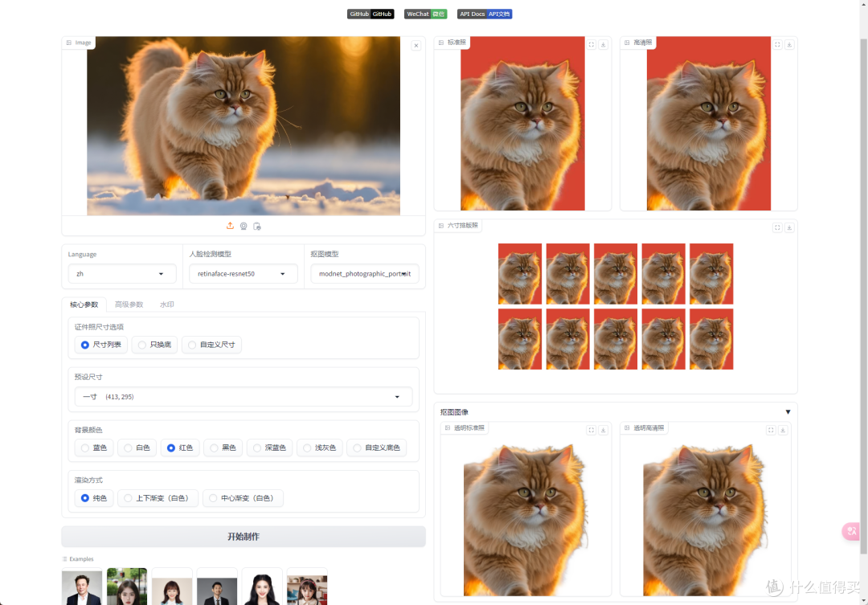Load the first example photo of man in suit

pyautogui.click(x=82, y=587)
